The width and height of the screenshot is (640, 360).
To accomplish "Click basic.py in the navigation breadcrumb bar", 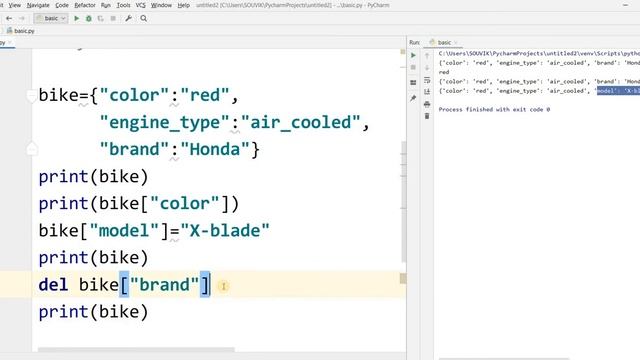I will pyautogui.click(x=21, y=31).
